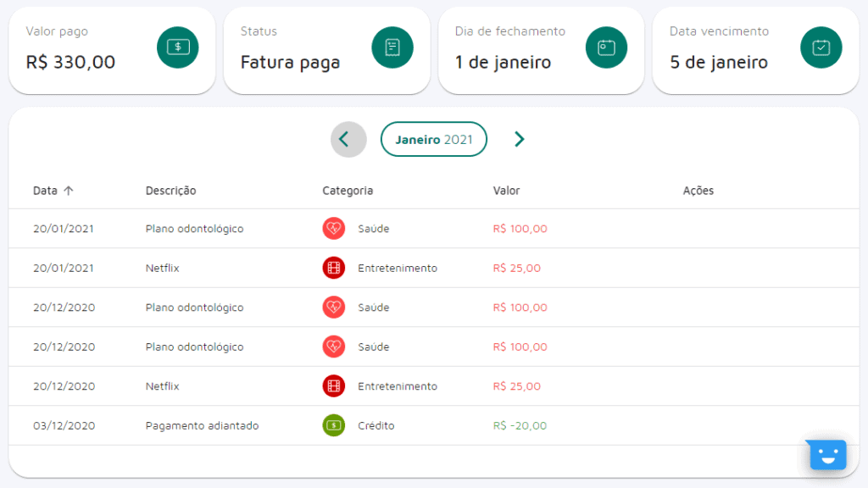868x488 pixels.
Task: Go to next month with right chevron
Action: pyautogui.click(x=520, y=140)
